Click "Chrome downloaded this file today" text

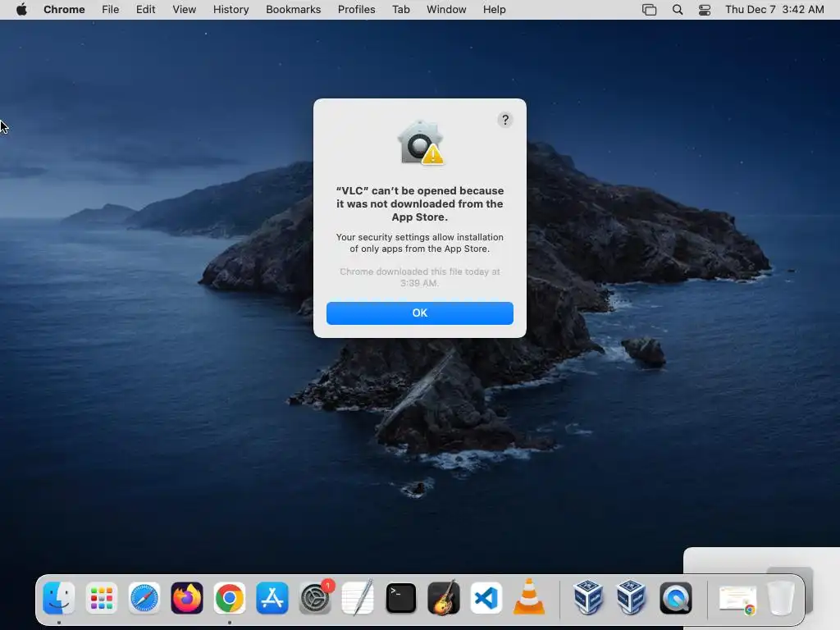pos(419,277)
